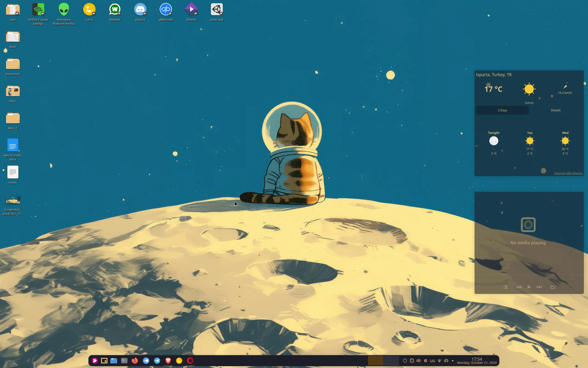The height and width of the screenshot is (368, 588).
Task: Launch Lutris from the panel
Action: pos(179,361)
